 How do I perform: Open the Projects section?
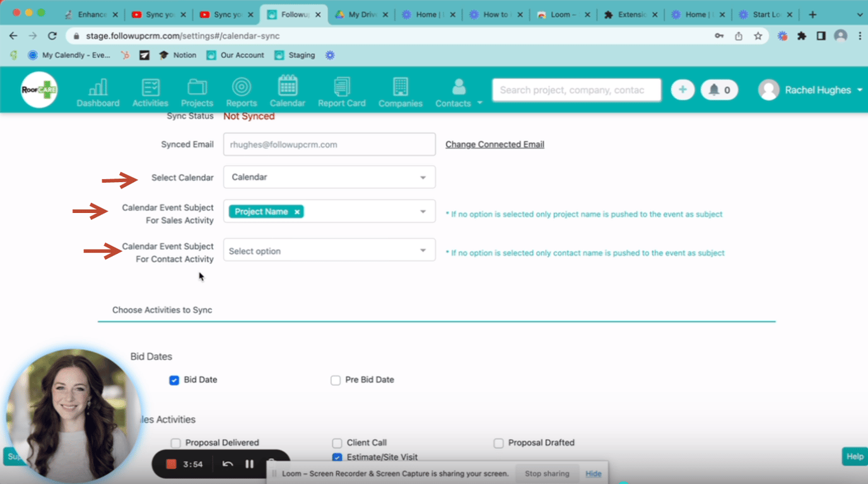(197, 89)
